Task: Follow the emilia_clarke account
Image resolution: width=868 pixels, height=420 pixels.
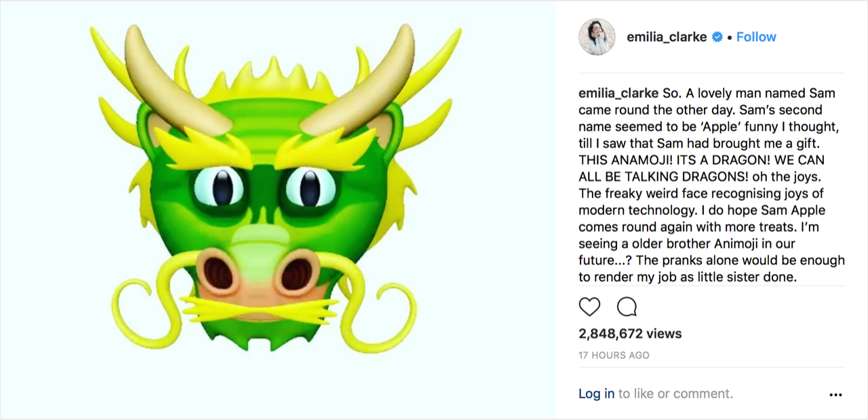Action: [x=756, y=37]
